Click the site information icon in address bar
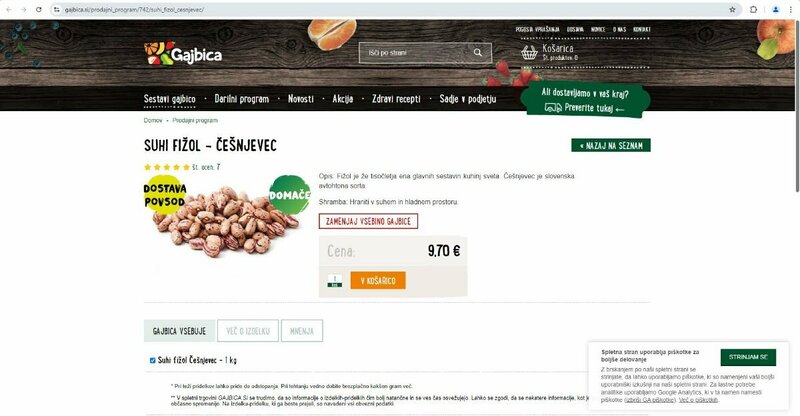This screenshot has width=800, height=416. coord(57,9)
